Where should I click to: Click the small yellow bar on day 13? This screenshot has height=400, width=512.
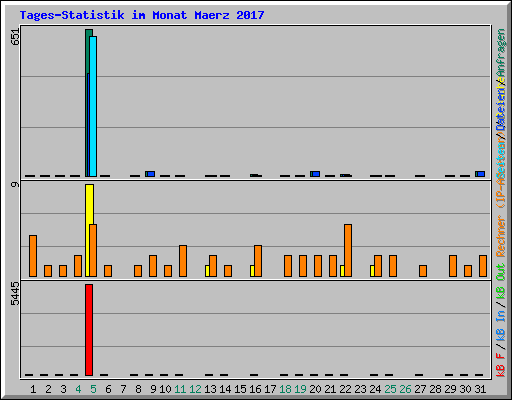207,271
